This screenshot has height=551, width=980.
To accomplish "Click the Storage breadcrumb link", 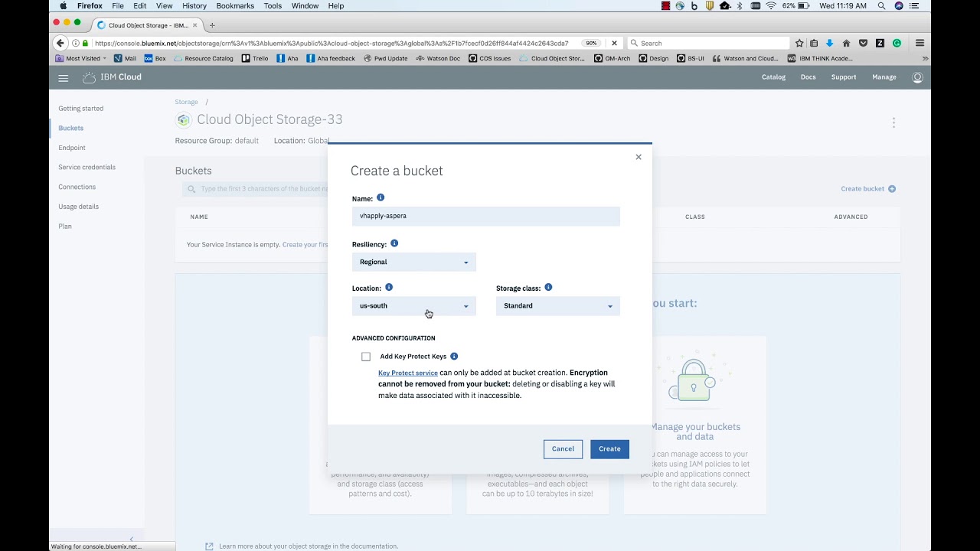I will click(186, 102).
